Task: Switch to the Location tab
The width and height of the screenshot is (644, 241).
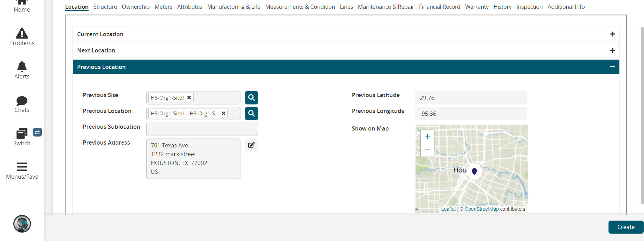Action: (77, 7)
